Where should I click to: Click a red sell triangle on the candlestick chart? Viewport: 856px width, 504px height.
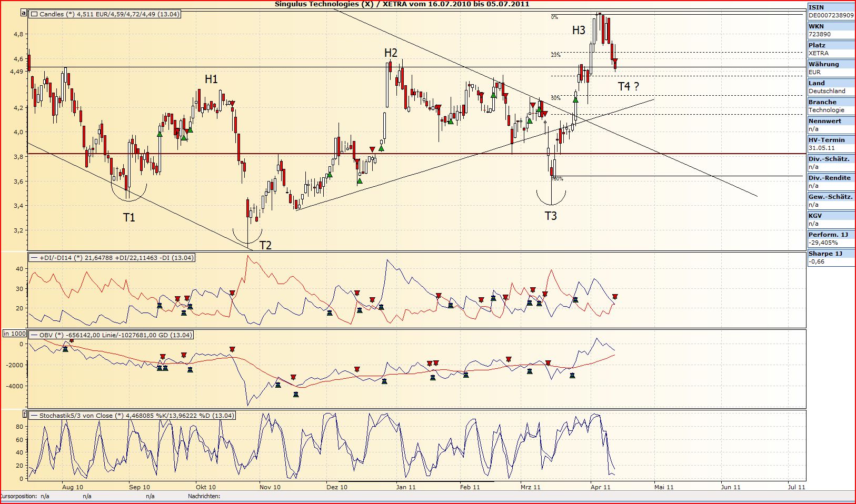(373, 149)
